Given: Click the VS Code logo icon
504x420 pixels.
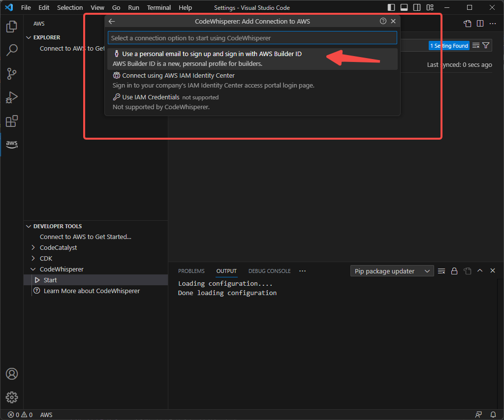Looking at the screenshot, I should point(9,7).
